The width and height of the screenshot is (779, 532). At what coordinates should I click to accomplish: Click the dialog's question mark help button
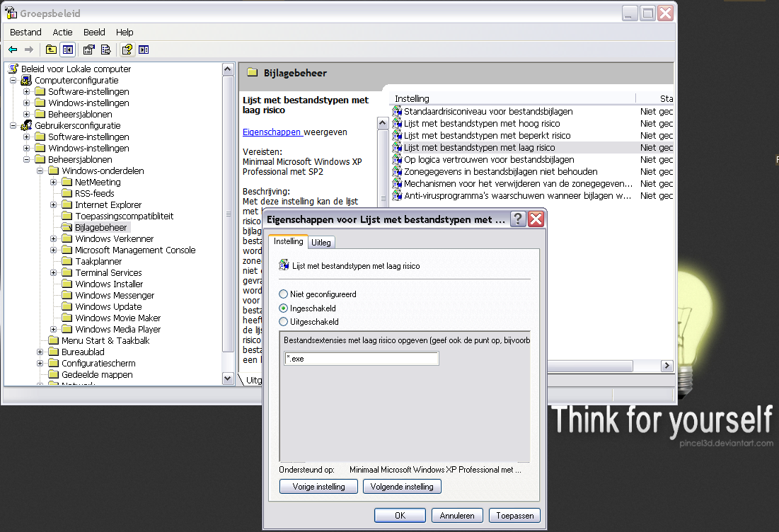(518, 219)
